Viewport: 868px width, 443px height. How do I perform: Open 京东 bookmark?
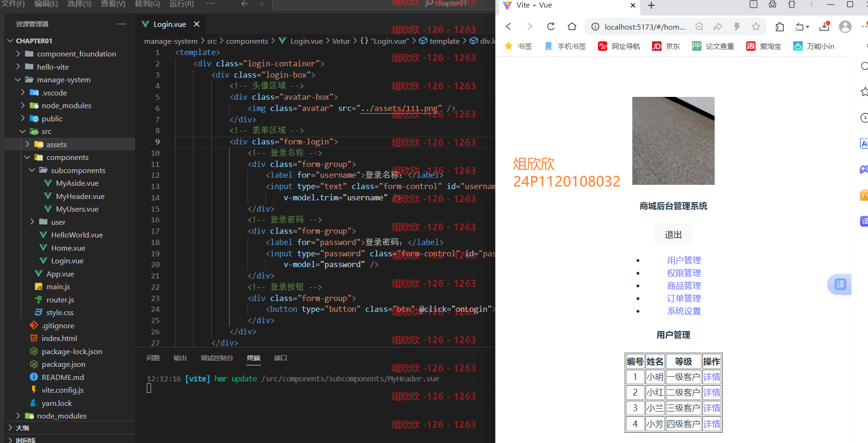click(x=666, y=46)
